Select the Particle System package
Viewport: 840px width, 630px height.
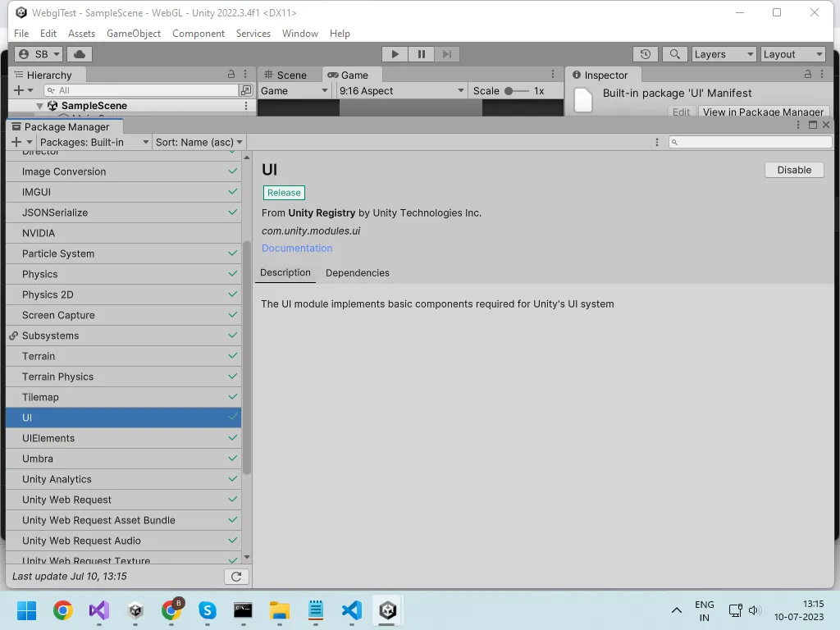(123, 253)
